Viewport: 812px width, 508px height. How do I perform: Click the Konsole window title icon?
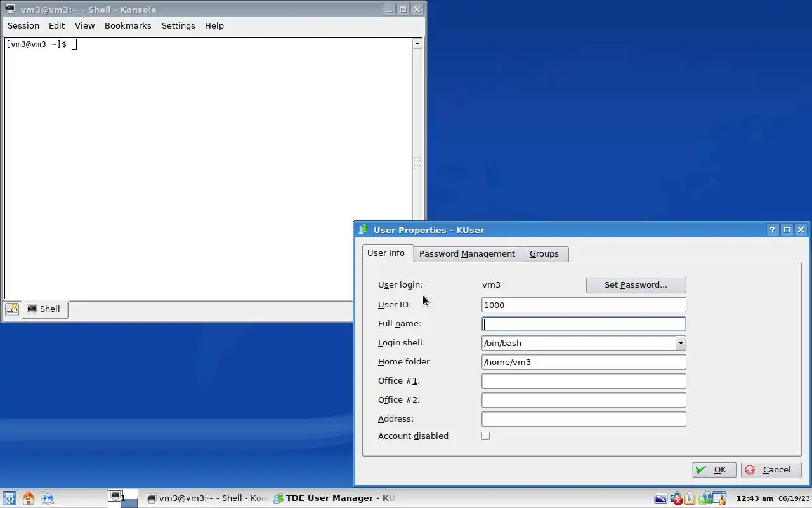point(10,10)
